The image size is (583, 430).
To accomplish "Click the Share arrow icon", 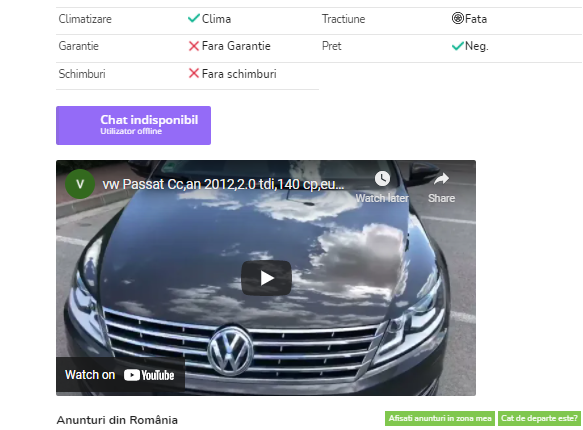I will 441,179.
